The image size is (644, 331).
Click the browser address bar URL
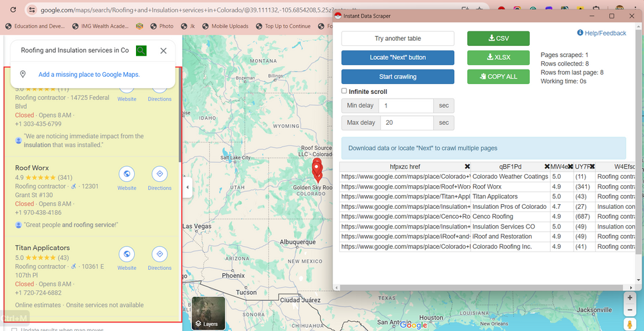[x=200, y=10]
